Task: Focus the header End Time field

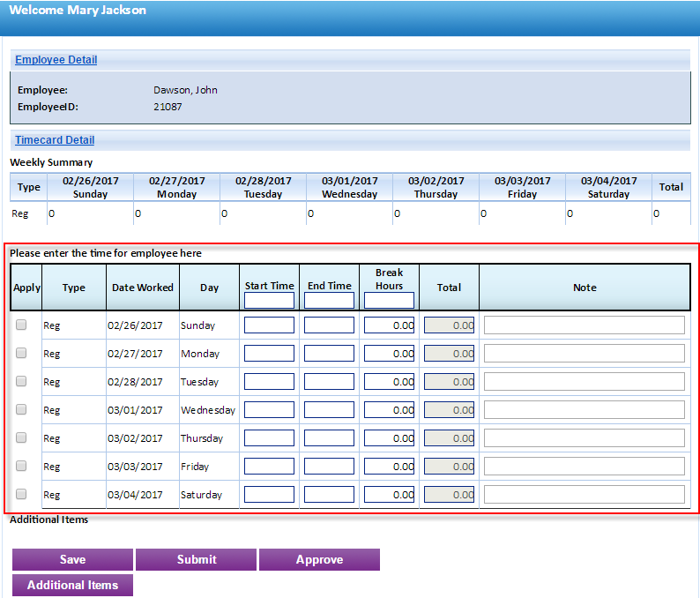Action: (329, 300)
